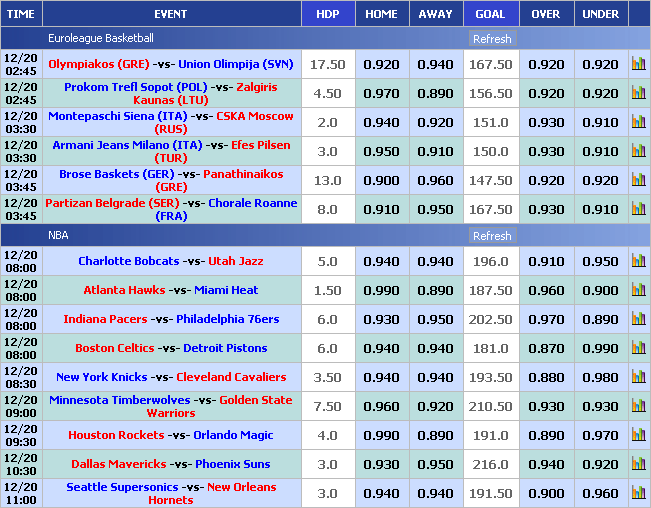Open stats chart for Partizan Belgrade match
This screenshot has height=508, width=651.
pyautogui.click(x=638, y=209)
